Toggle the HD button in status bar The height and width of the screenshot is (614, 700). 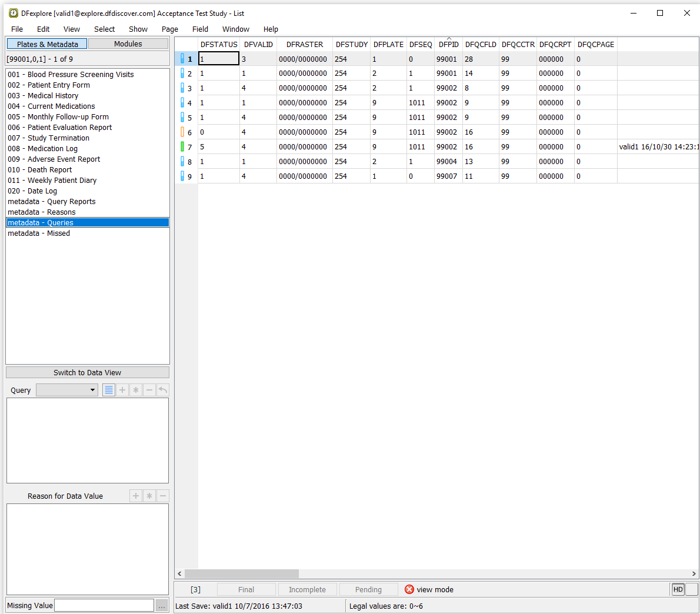[x=678, y=589]
